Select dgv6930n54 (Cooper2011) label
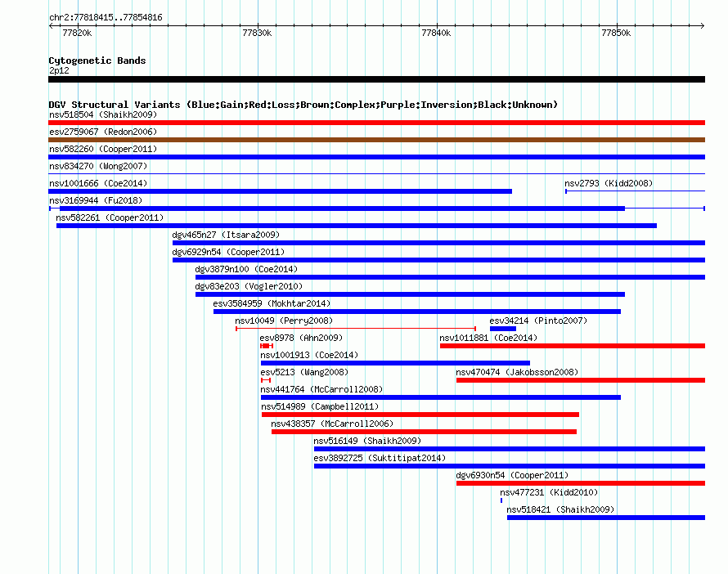Viewport: 728px width, 574px height. [x=512, y=475]
